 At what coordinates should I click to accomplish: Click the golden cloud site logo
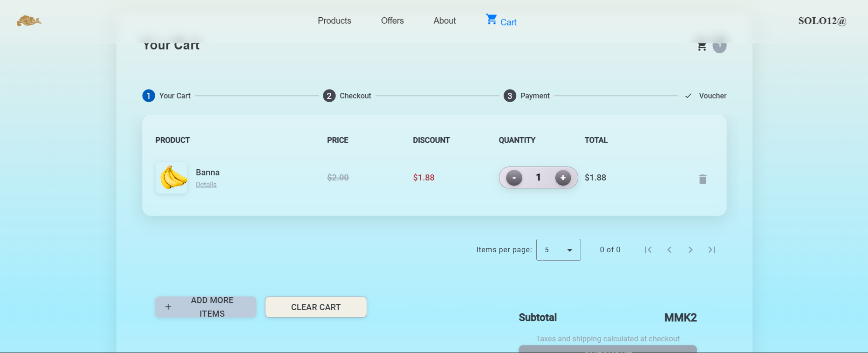29,21
